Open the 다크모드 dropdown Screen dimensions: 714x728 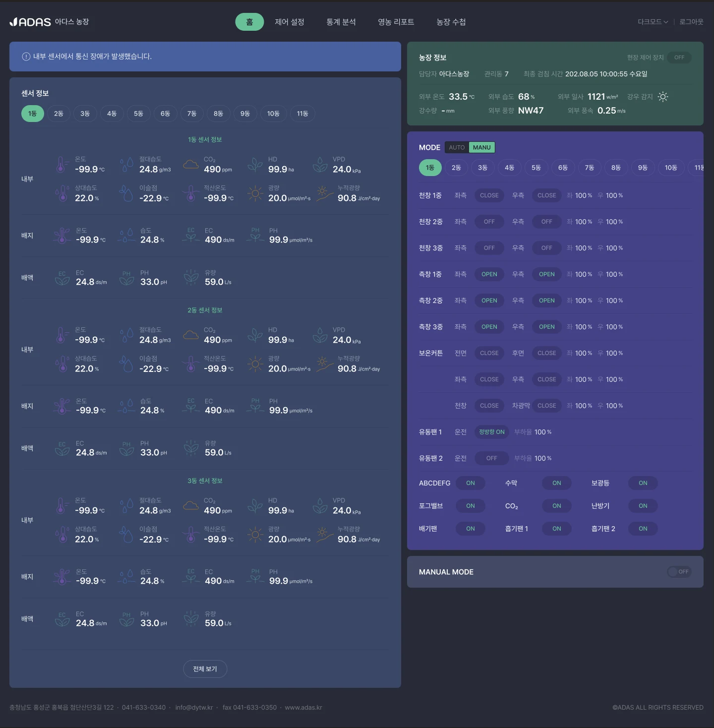coord(653,22)
